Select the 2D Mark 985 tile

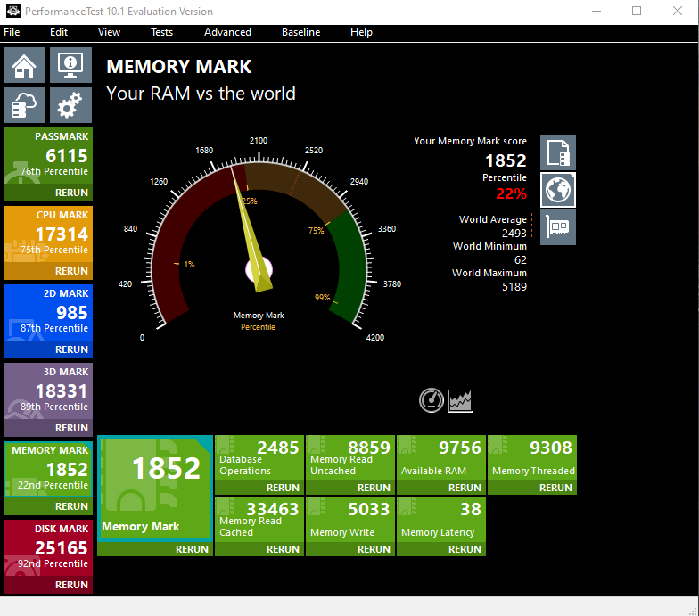pos(48,313)
